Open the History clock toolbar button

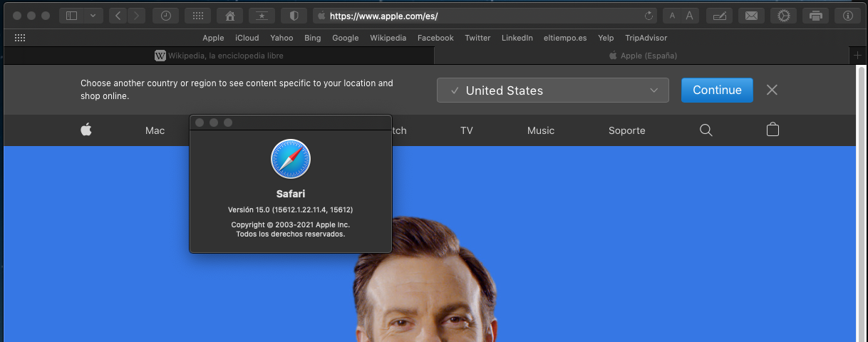(x=166, y=16)
